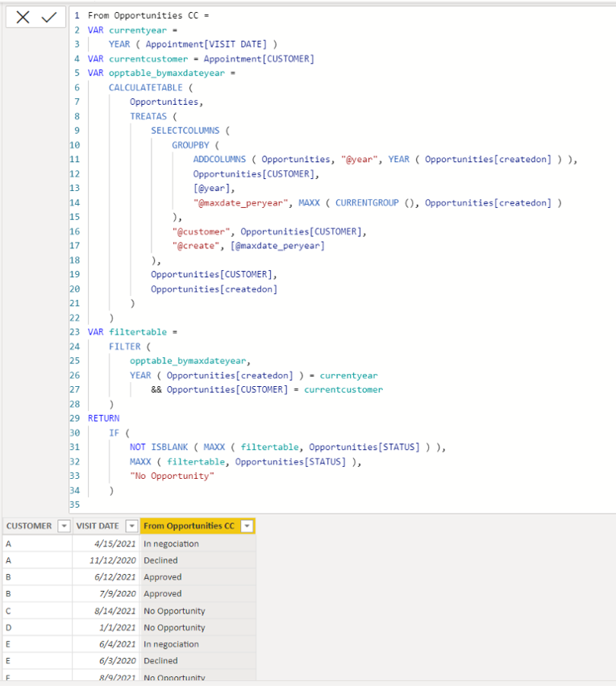
Task: Select Approved cell in 7/9/2020 row
Action: coord(198,593)
